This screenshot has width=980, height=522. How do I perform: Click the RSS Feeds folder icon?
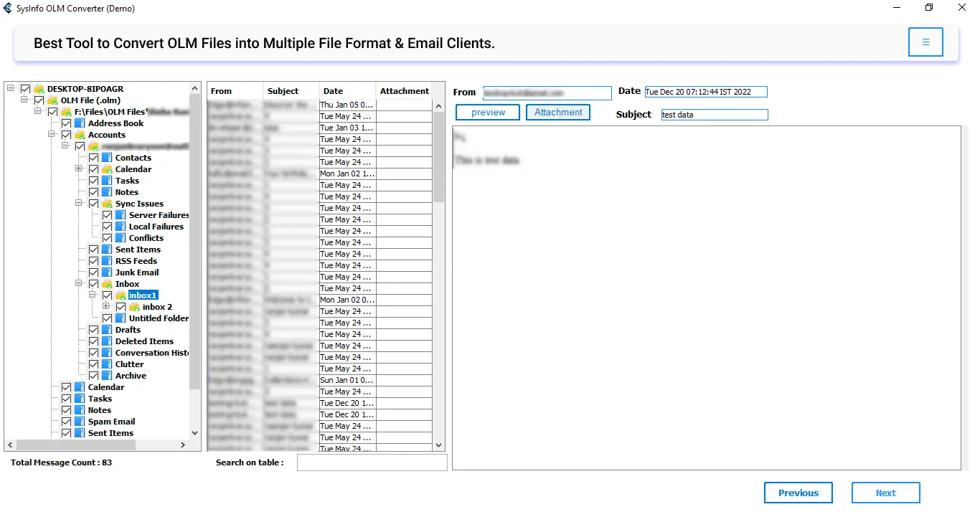(107, 261)
